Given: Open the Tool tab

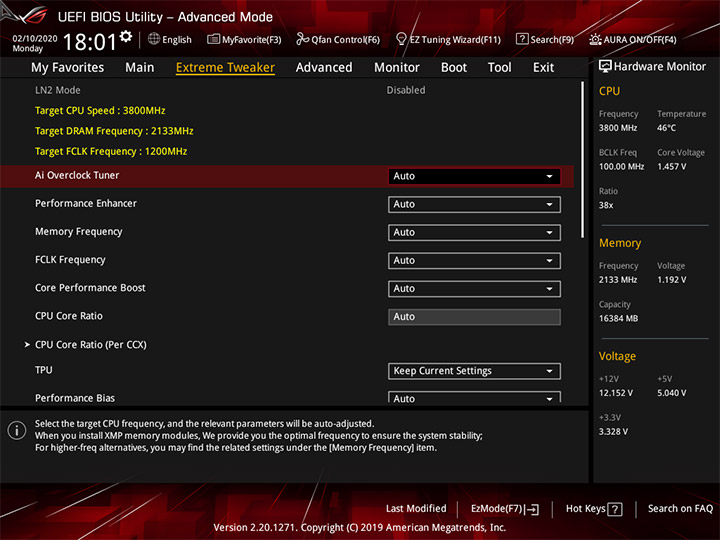Looking at the screenshot, I should [x=500, y=68].
